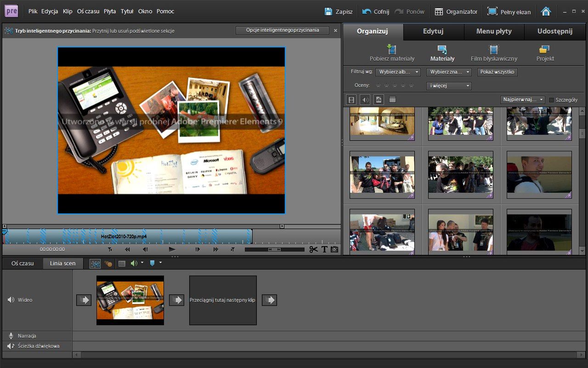Switch to the Edytuj tab

point(433,31)
